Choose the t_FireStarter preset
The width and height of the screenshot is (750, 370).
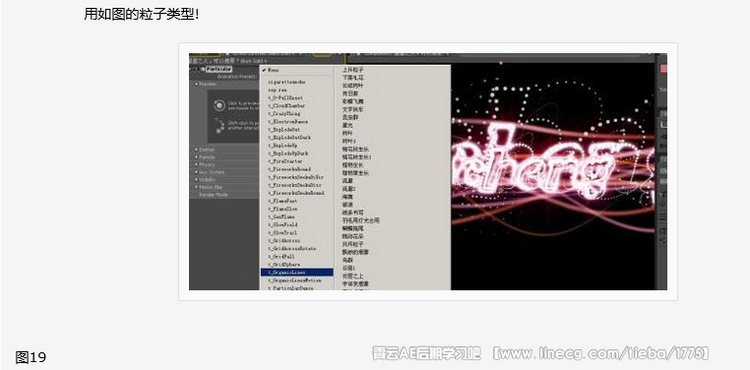[x=285, y=161]
